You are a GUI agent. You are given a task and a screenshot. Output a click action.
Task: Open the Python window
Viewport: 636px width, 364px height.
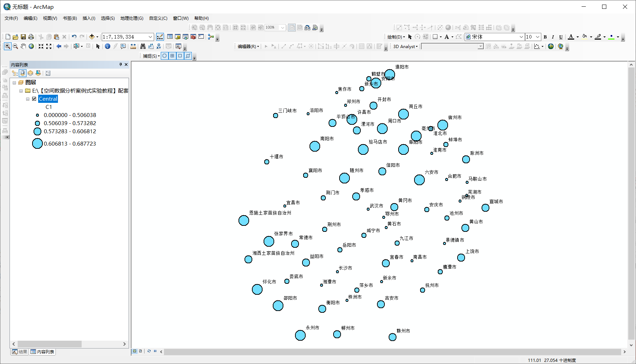pos(201,37)
